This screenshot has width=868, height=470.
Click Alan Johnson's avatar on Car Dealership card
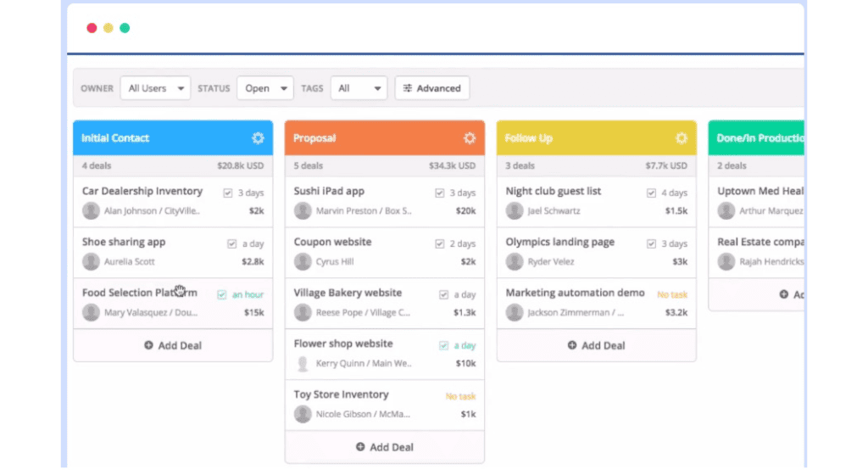coord(91,210)
